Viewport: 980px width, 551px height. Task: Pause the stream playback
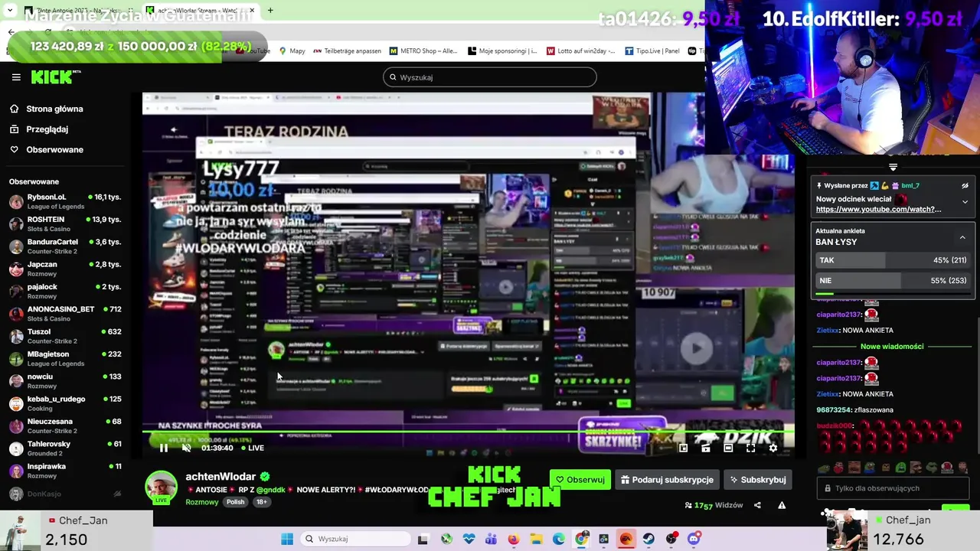pos(163,448)
